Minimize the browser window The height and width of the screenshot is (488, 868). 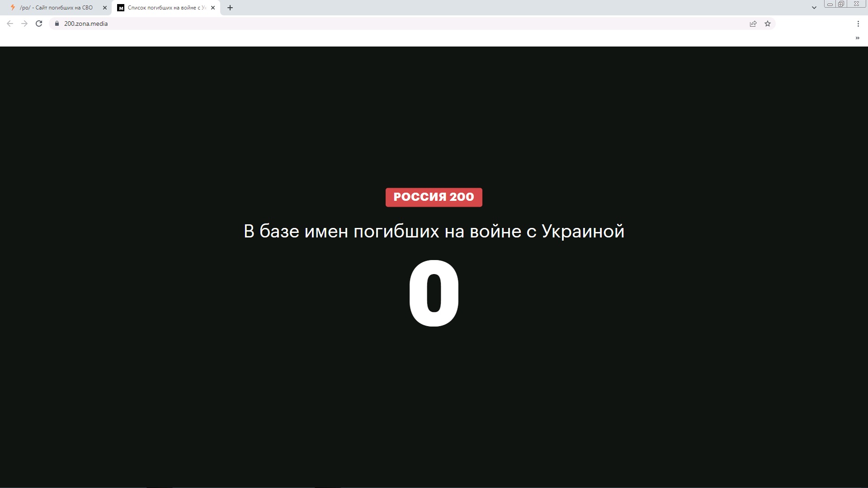pyautogui.click(x=830, y=4)
